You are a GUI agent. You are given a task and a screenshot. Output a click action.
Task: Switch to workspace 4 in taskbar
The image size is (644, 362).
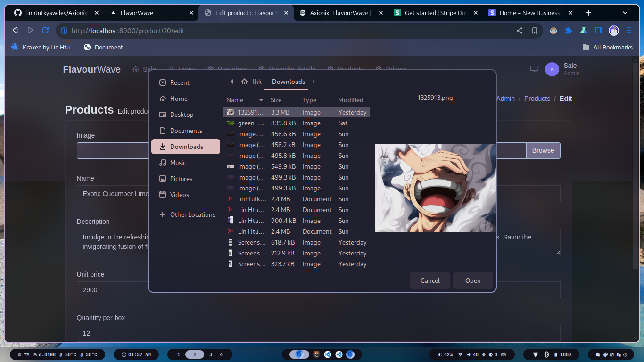(221, 354)
